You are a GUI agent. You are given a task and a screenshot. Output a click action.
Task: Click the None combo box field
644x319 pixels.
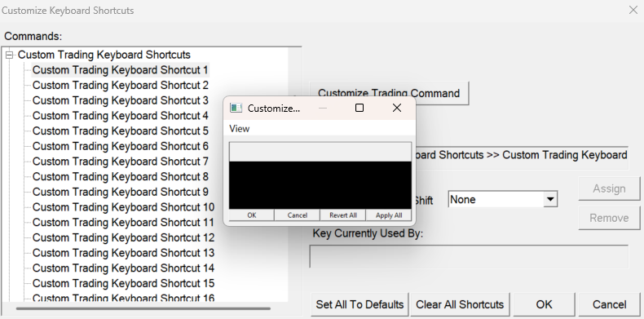503,199
